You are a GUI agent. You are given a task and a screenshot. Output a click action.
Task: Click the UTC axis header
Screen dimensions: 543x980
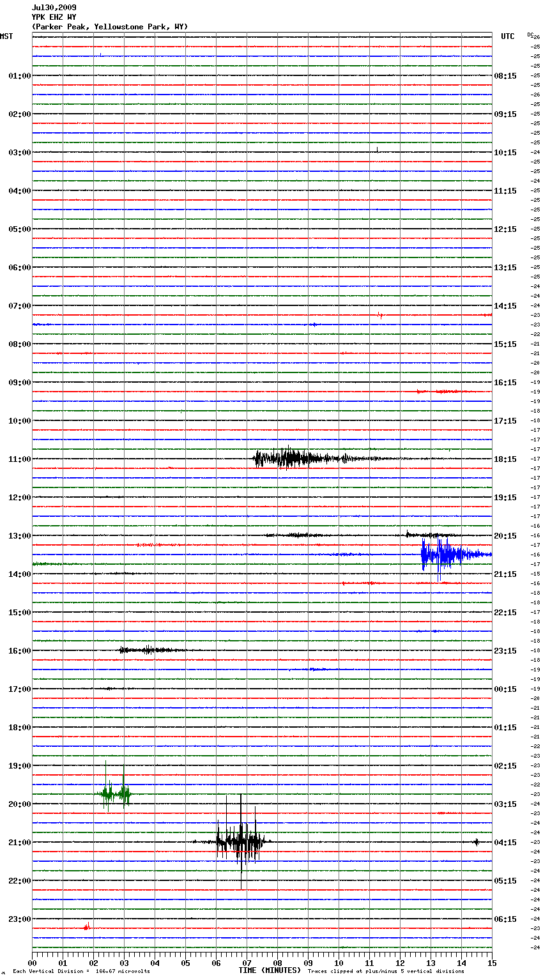(507, 36)
